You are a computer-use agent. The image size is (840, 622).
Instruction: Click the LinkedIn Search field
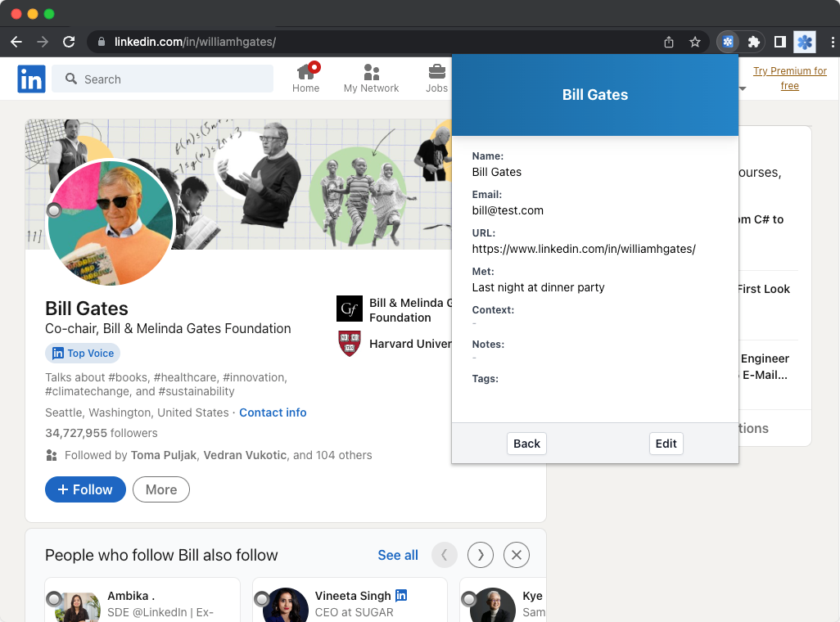[x=162, y=79]
